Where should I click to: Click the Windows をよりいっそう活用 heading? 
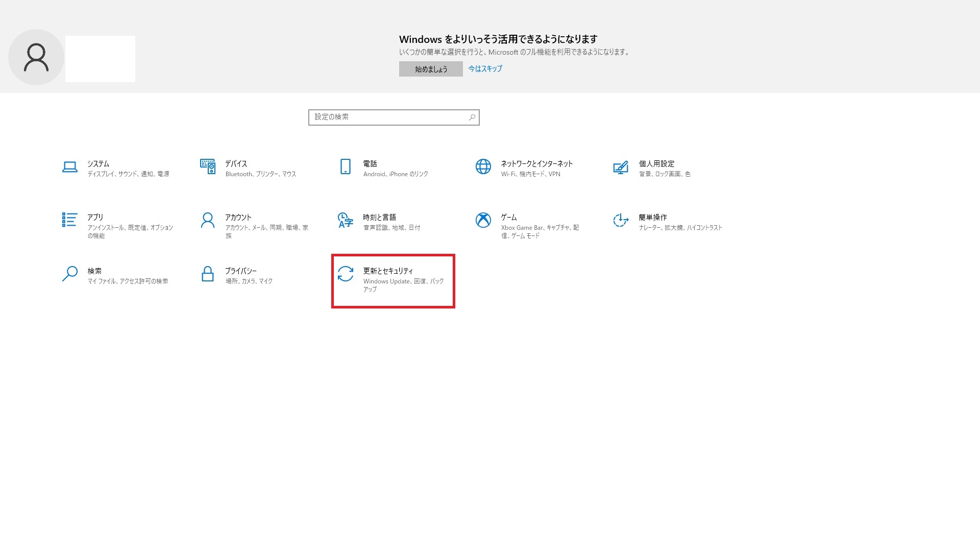click(x=498, y=39)
